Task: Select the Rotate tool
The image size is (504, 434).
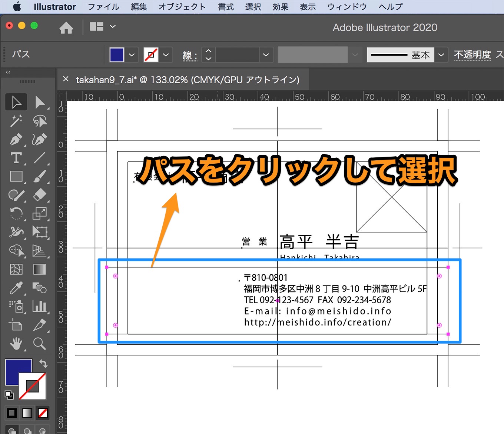Action: pyautogui.click(x=16, y=214)
